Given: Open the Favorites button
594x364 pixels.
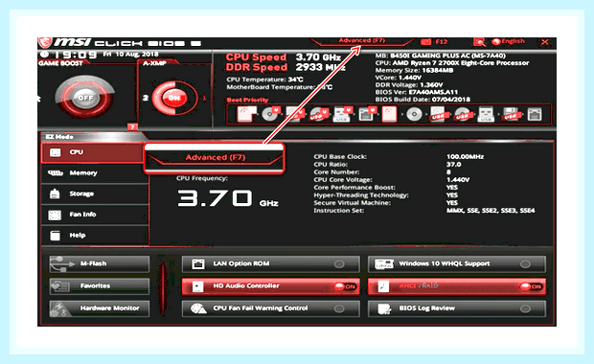Looking at the screenshot, I should point(100,286).
